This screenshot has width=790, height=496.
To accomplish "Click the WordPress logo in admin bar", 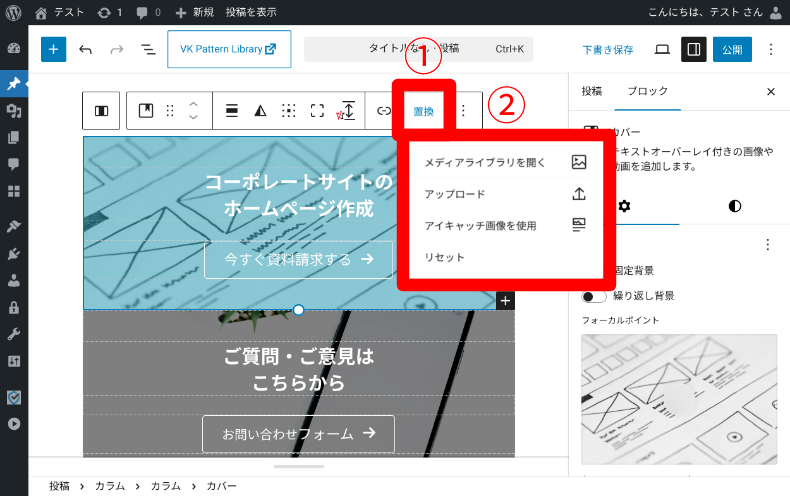I will (x=14, y=12).
